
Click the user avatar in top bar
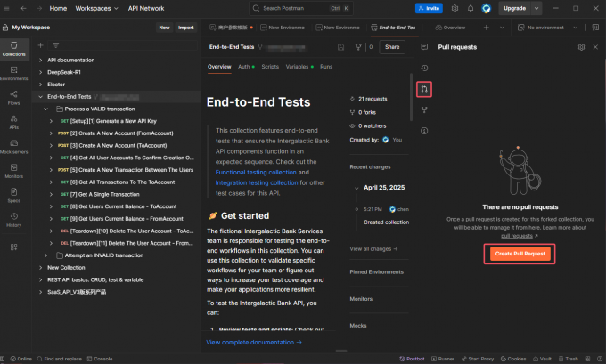(487, 8)
